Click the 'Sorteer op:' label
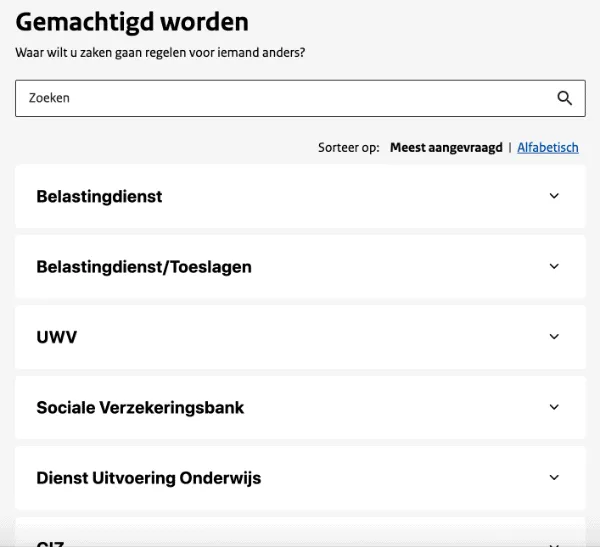Image resolution: width=600 pixels, height=547 pixels. click(x=349, y=148)
